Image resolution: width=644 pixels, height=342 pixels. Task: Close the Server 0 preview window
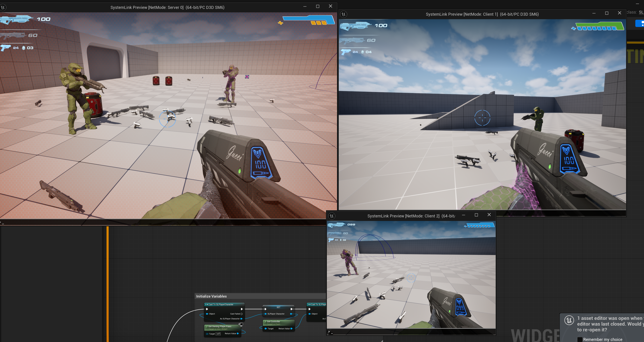331,6
